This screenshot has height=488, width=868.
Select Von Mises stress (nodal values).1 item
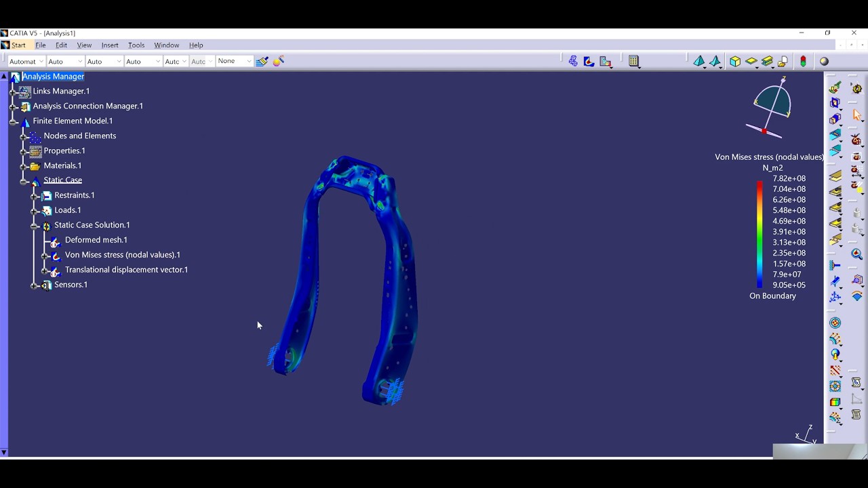point(123,255)
